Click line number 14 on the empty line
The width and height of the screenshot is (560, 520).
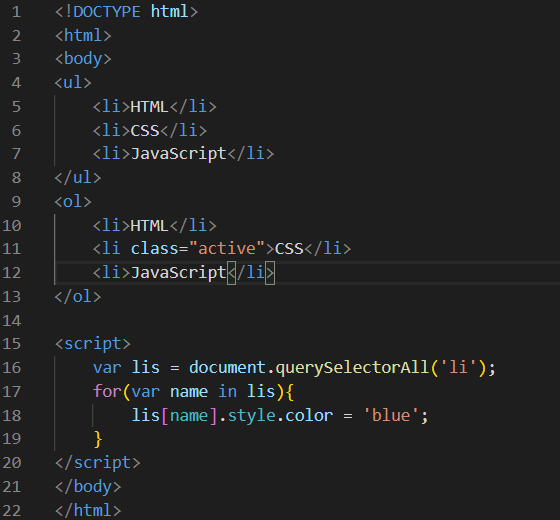[12, 321]
